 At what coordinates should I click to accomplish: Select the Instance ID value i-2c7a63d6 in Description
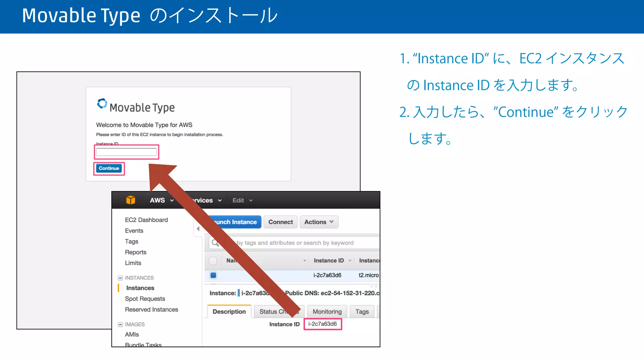coord(323,324)
